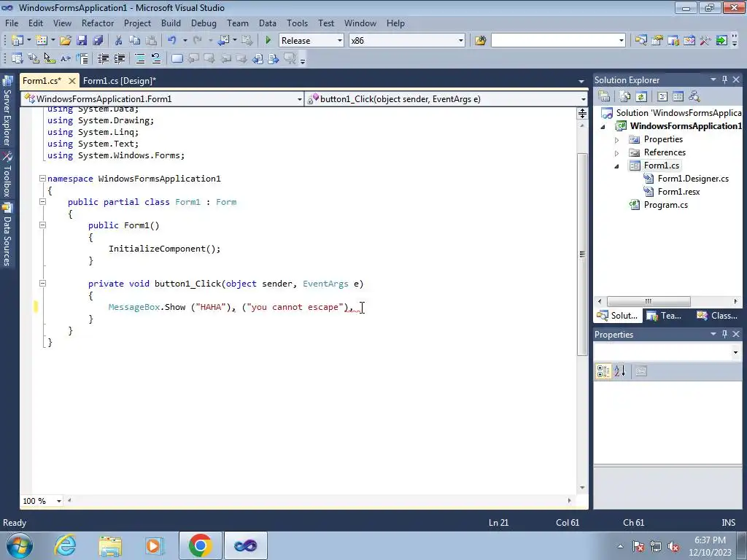Open the Debug menu

[204, 23]
